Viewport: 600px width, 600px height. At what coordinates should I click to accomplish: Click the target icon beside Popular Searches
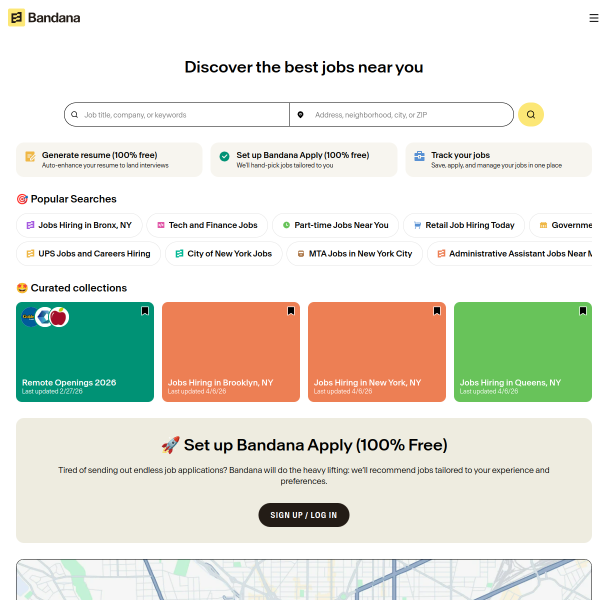pyautogui.click(x=22, y=199)
